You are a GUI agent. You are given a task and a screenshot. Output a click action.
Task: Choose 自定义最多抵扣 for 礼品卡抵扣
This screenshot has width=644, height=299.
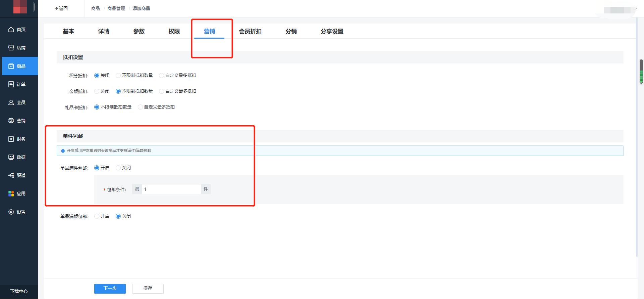click(x=140, y=107)
